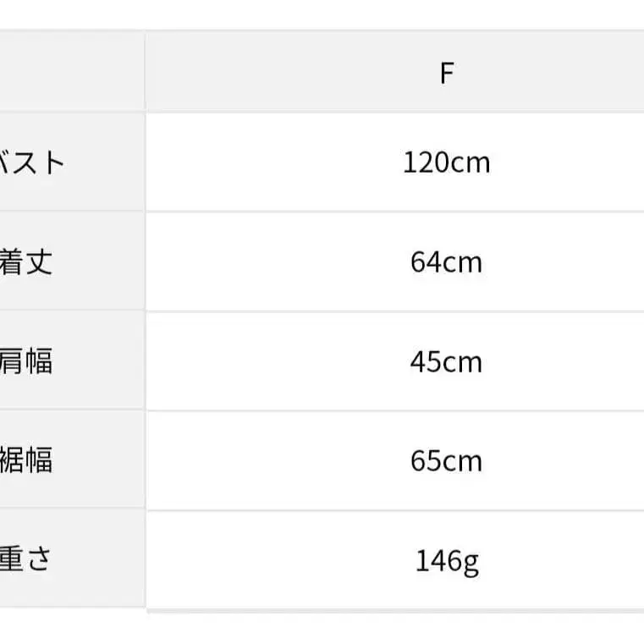644x644 pixels.
Task: Select the 120cm bust value
Action: click(x=447, y=162)
